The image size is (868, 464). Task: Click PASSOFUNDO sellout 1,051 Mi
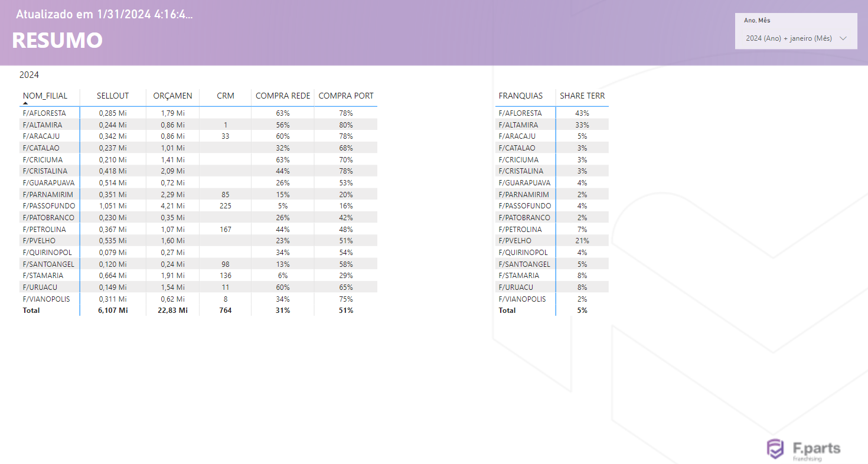(x=113, y=205)
